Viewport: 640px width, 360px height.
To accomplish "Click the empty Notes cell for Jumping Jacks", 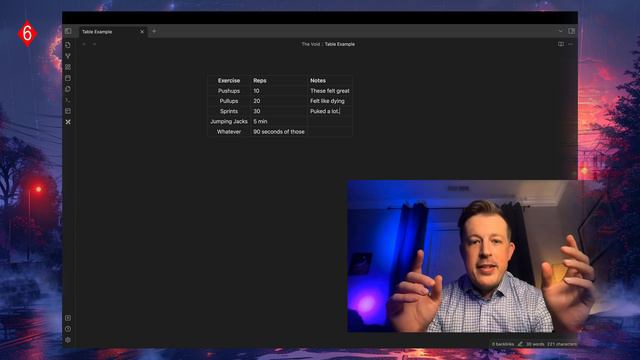I will pyautogui.click(x=330, y=121).
